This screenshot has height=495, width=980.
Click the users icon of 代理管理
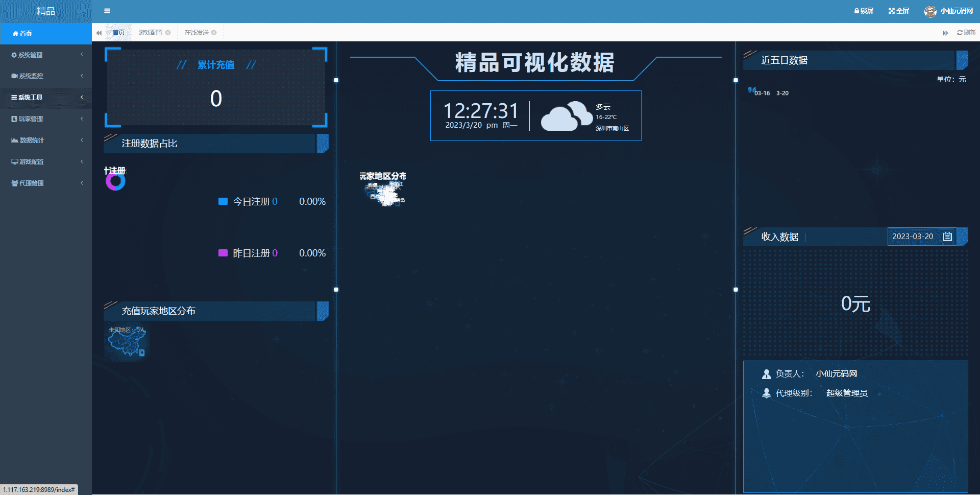(15, 183)
